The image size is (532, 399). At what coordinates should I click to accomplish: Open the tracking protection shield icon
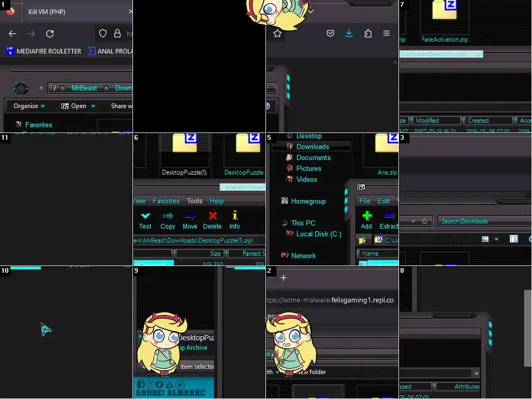pos(103,33)
